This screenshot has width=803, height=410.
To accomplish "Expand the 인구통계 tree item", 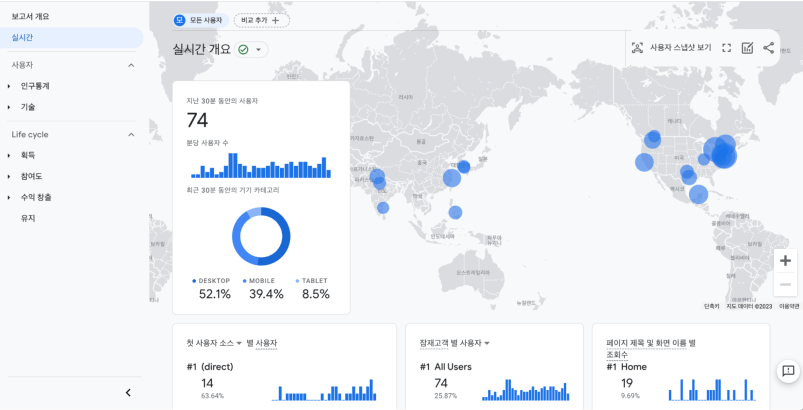I will click(x=9, y=87).
